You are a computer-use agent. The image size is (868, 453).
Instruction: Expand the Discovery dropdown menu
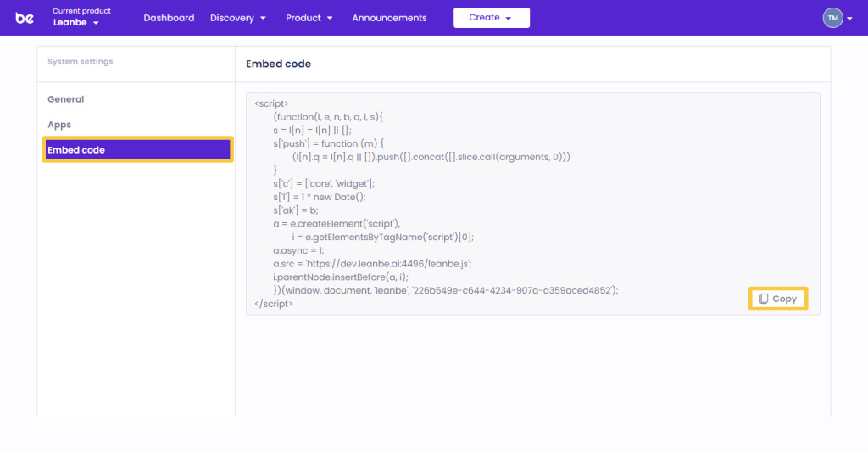pos(238,18)
